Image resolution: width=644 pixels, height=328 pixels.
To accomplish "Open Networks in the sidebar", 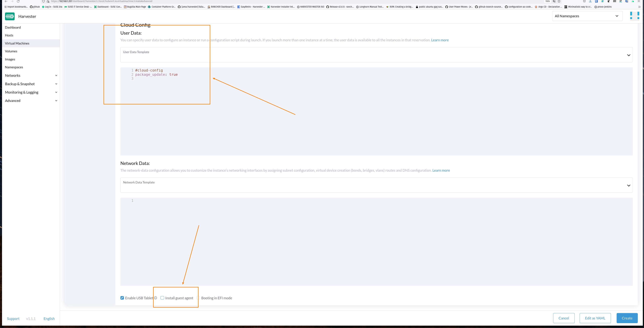I will coord(12,75).
